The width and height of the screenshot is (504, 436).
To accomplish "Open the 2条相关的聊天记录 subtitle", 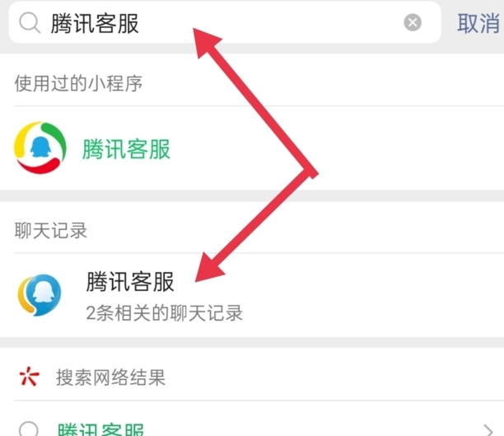I will pyautogui.click(x=164, y=312).
